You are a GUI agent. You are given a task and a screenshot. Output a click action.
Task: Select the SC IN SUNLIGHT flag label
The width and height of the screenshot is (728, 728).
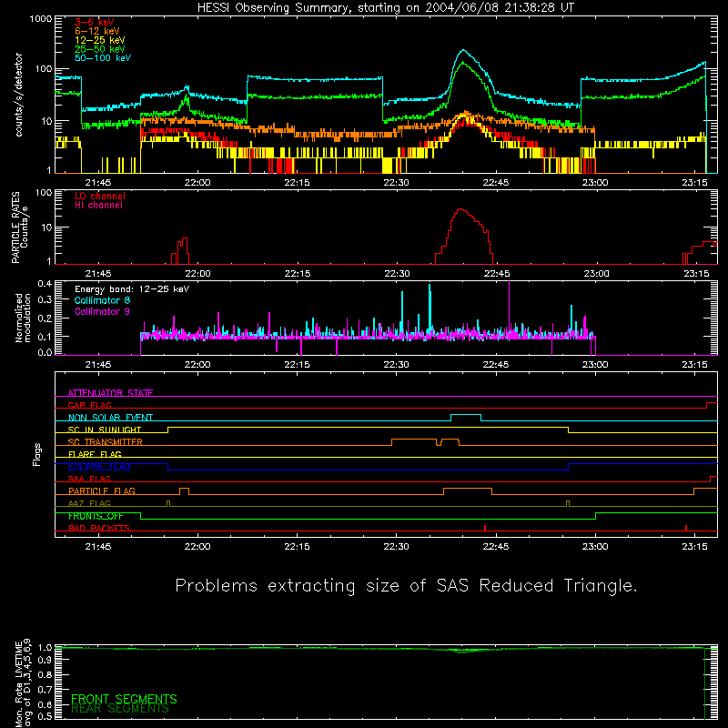tap(105, 430)
